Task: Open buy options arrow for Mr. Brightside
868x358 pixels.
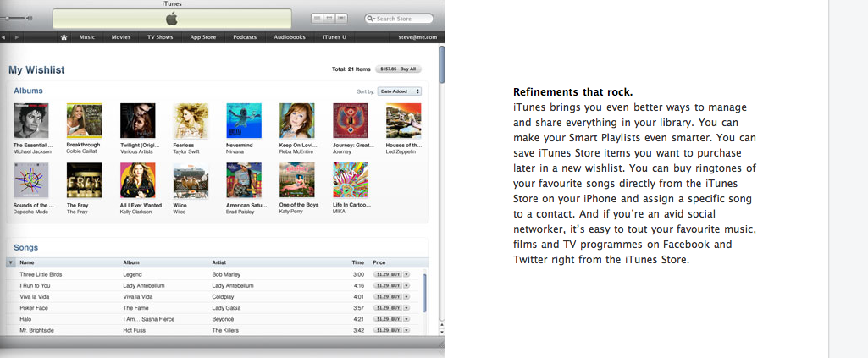Action: (406, 330)
